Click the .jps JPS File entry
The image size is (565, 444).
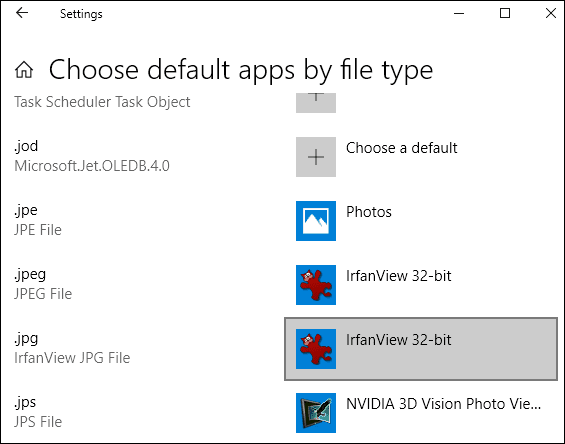tap(38, 412)
